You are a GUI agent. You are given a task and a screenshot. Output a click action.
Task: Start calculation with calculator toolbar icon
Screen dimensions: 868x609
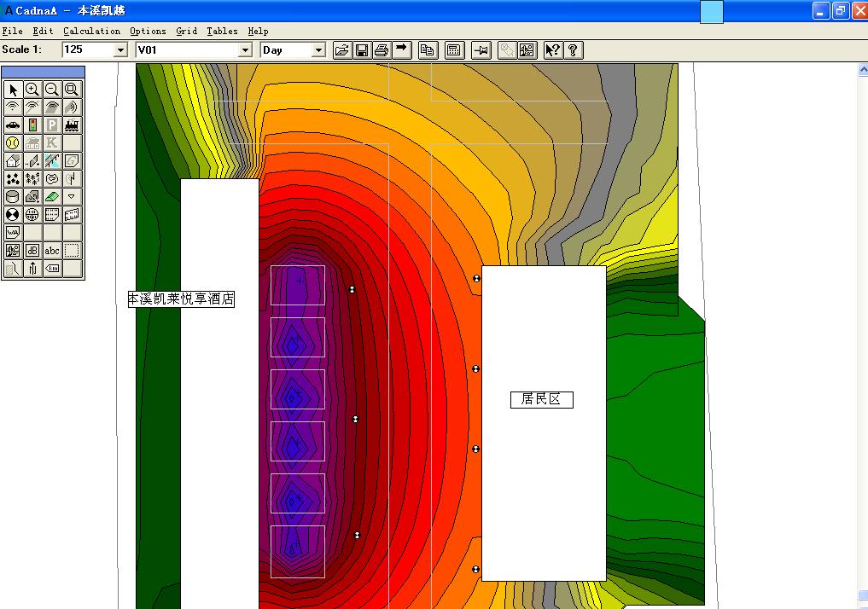click(454, 50)
